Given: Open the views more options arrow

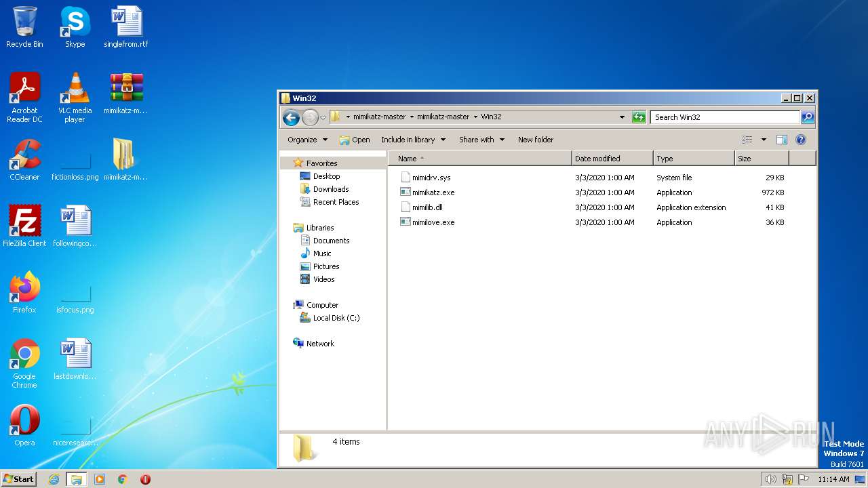Looking at the screenshot, I should point(764,140).
